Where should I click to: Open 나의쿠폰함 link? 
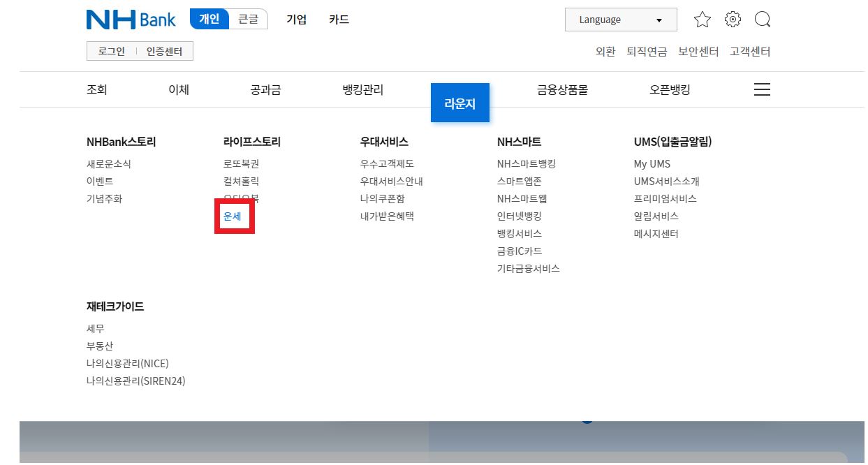click(383, 199)
